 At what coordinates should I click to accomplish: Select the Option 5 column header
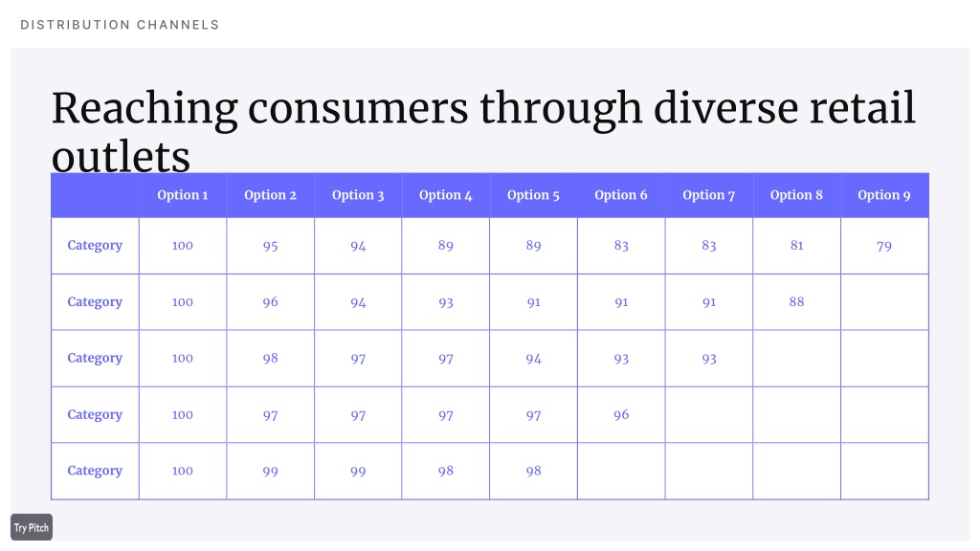[x=533, y=195]
